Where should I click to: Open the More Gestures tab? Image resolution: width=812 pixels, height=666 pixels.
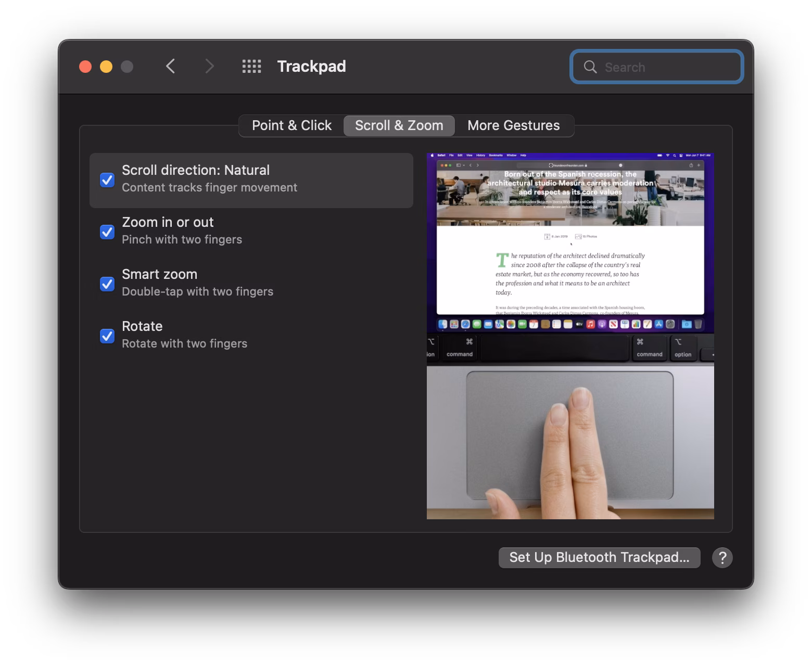pyautogui.click(x=513, y=126)
